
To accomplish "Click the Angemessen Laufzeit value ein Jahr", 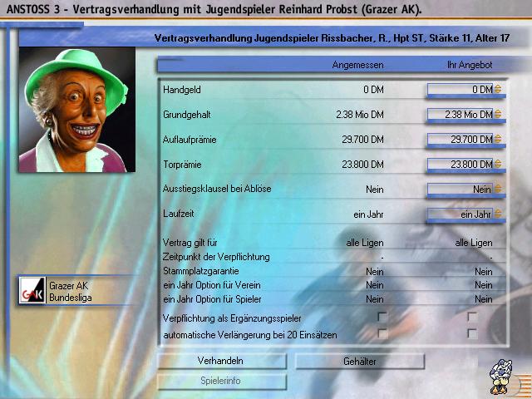I will pyautogui.click(x=368, y=214).
